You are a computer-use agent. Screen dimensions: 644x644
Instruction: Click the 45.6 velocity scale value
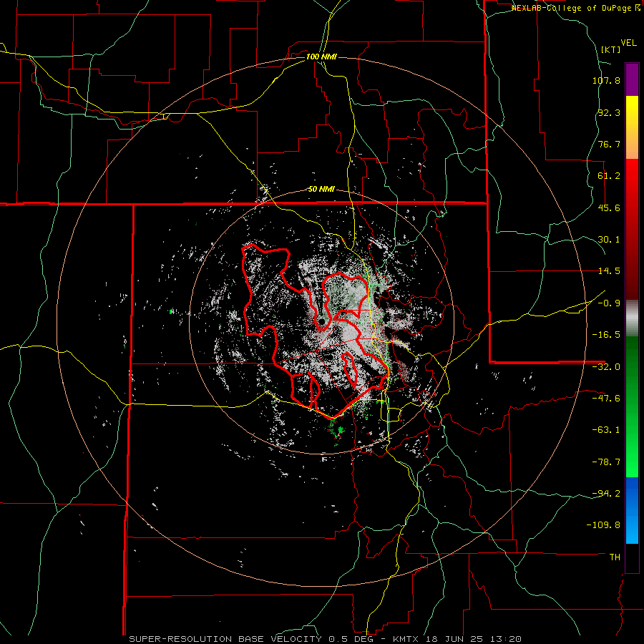pyautogui.click(x=609, y=208)
